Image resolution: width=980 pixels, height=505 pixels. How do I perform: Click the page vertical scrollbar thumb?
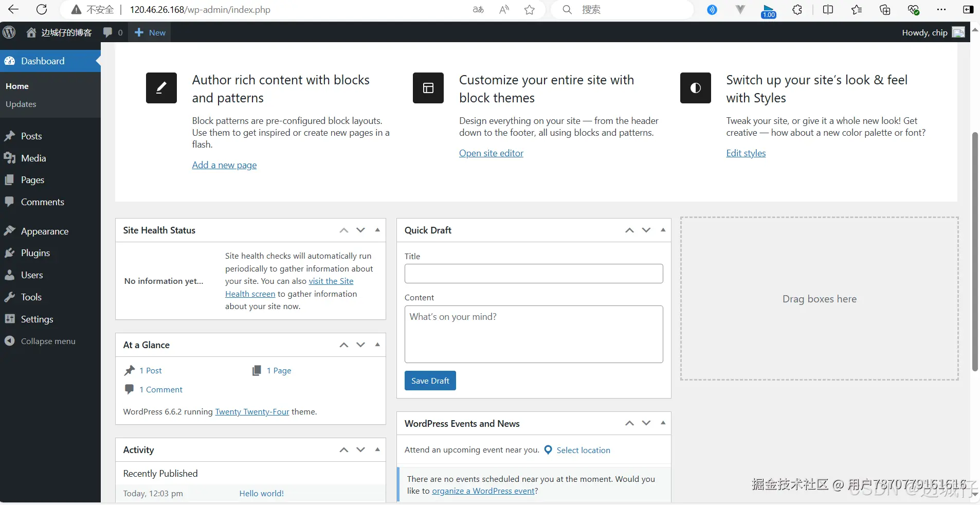pos(974,252)
